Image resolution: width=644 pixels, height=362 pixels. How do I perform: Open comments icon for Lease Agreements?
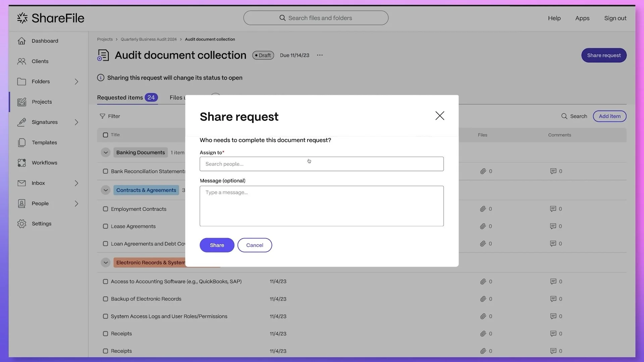click(x=553, y=226)
